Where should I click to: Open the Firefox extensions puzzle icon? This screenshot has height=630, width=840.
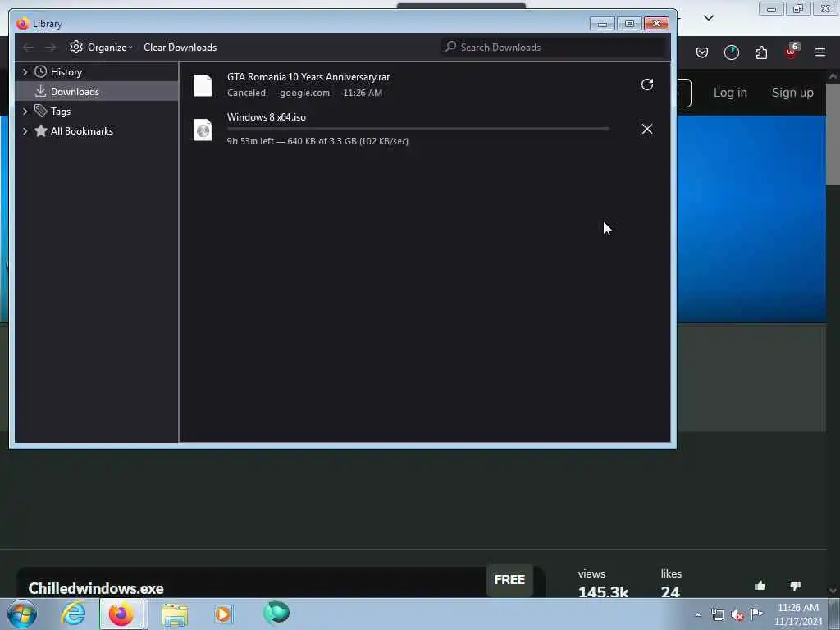[x=761, y=52]
